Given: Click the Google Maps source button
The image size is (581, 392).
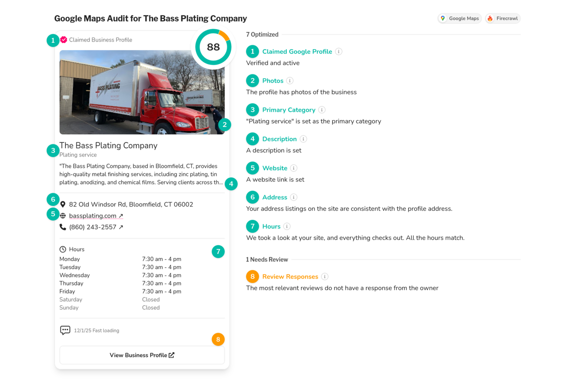Looking at the screenshot, I should coord(460,18).
